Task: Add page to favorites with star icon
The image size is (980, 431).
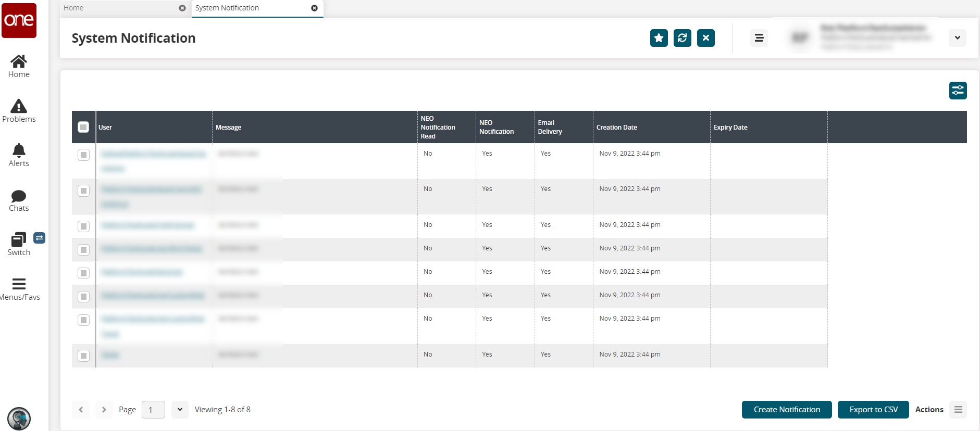Action: click(659, 38)
